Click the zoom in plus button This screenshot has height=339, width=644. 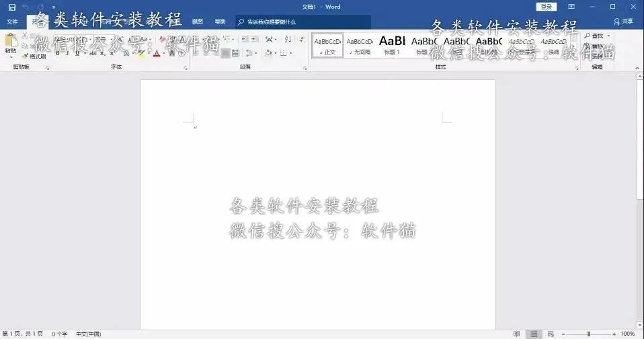(614, 334)
